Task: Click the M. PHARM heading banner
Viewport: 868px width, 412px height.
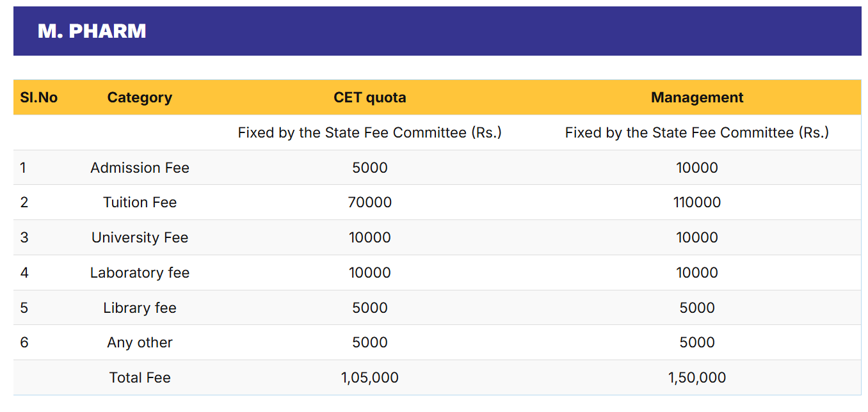Action: pos(92,31)
